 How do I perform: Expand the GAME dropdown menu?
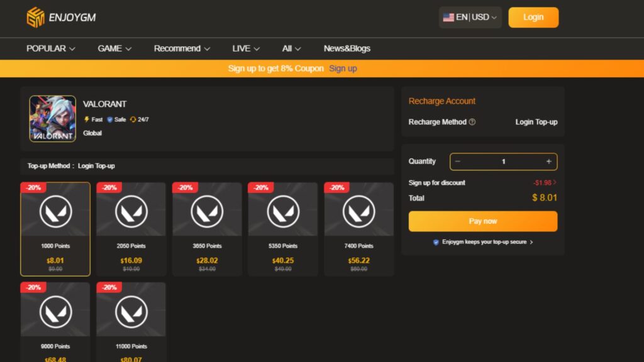tap(114, 48)
